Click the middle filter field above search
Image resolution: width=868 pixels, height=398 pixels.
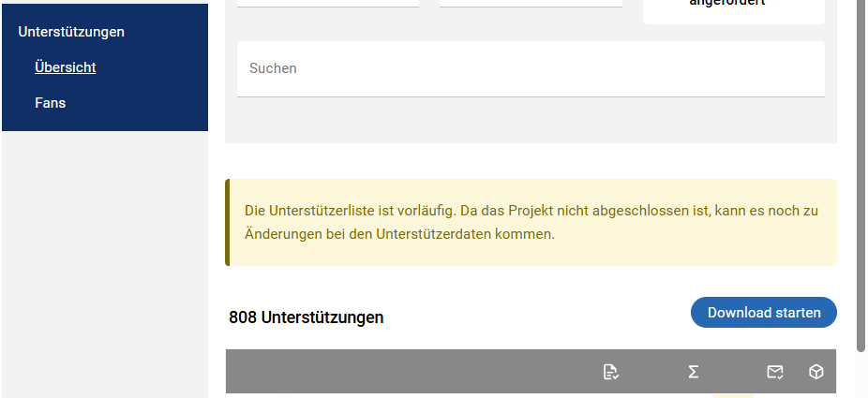click(x=531, y=3)
